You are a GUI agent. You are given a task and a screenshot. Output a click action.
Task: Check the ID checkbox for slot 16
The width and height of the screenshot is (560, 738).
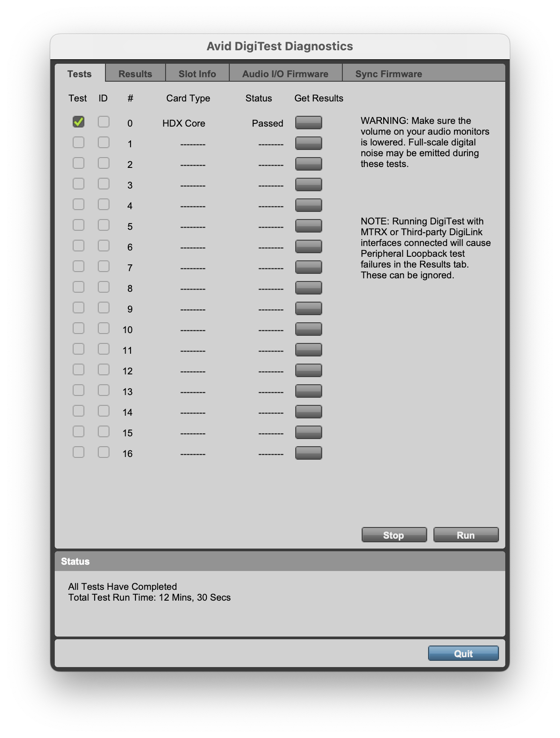pyautogui.click(x=104, y=452)
